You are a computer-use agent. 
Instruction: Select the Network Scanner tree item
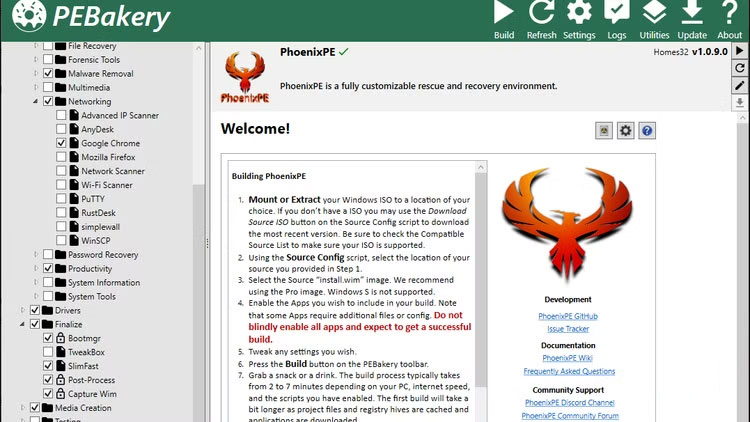(113, 171)
